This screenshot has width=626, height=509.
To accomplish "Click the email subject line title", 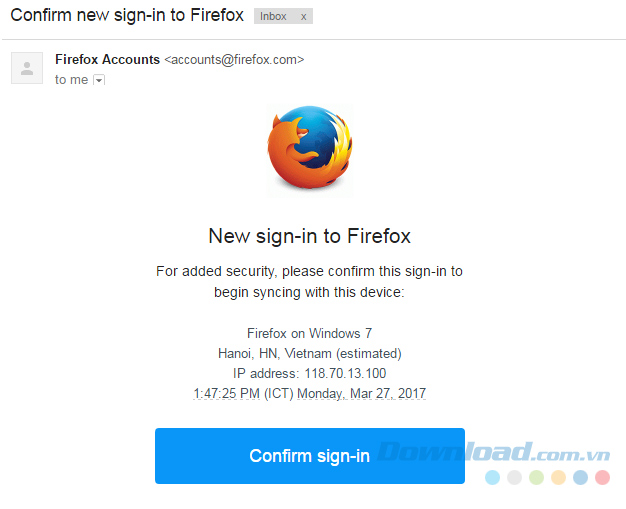I will 128,16.
